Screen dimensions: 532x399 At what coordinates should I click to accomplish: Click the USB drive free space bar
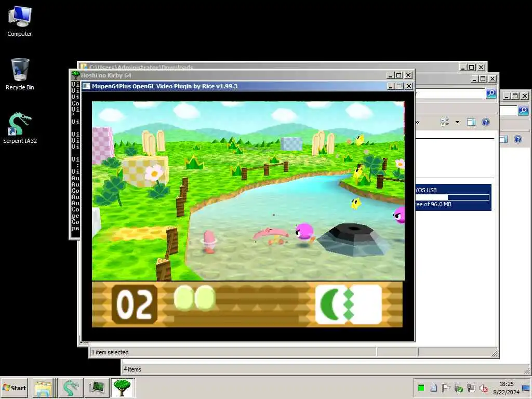[453, 197]
